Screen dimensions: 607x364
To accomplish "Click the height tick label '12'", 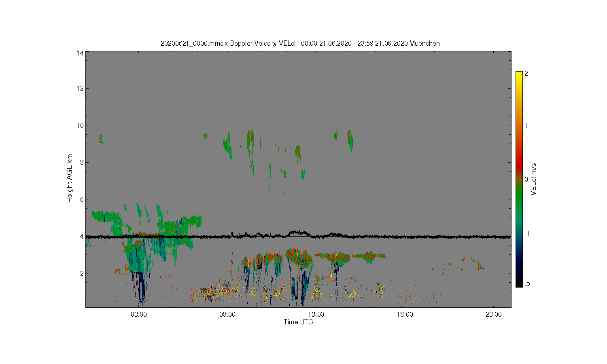I will coord(80,88).
